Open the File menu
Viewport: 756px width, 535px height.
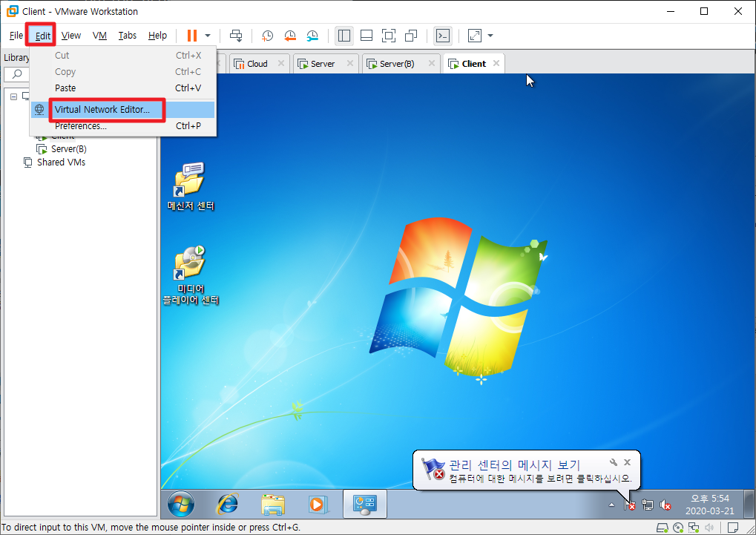click(16, 35)
